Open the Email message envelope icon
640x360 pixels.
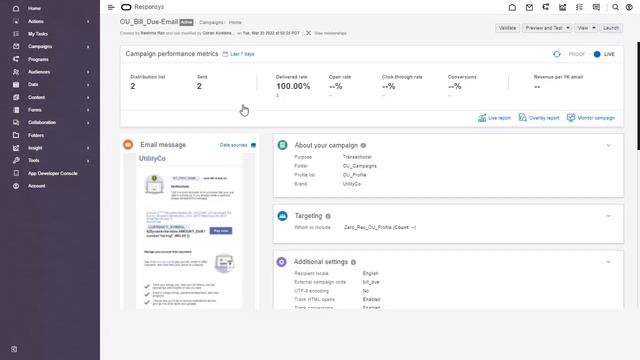pyautogui.click(x=128, y=144)
